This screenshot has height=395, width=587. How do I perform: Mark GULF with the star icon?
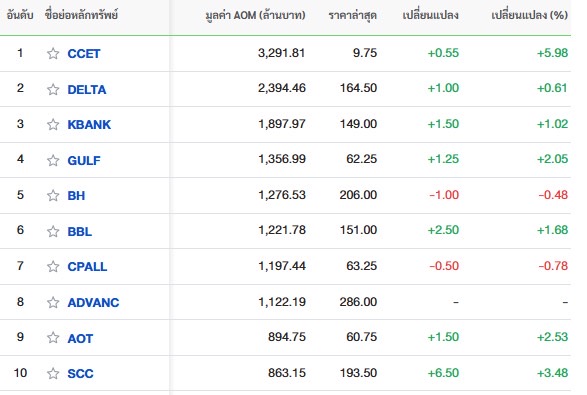pyautogui.click(x=53, y=160)
